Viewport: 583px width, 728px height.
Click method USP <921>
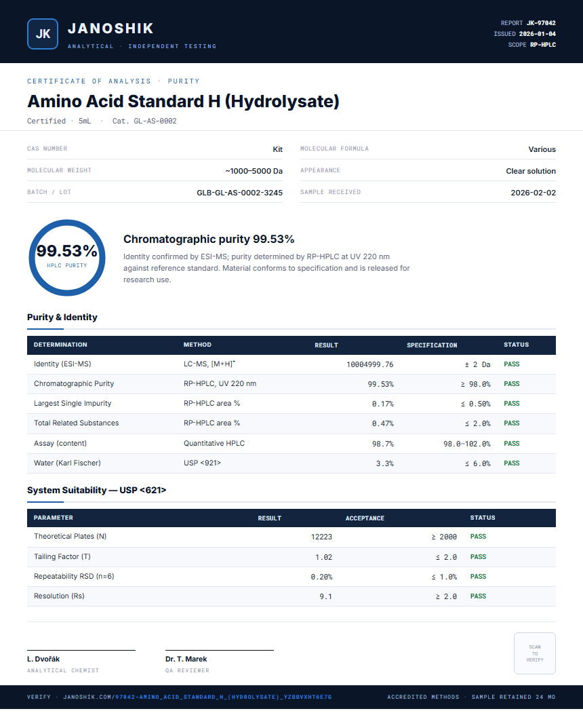pos(202,463)
